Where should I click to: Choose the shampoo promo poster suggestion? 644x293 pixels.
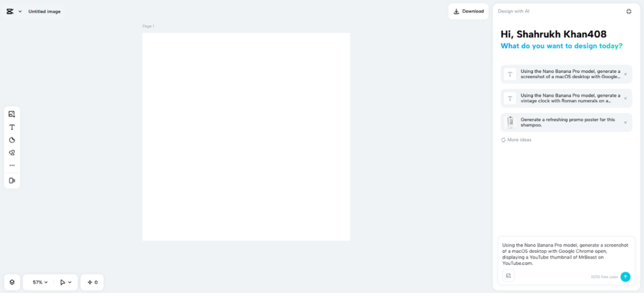click(567, 122)
